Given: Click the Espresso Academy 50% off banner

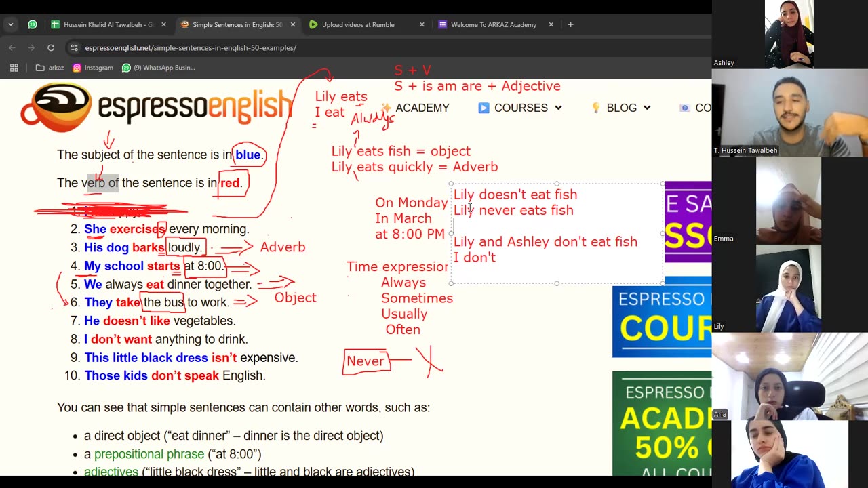Looking at the screenshot, I should click(662, 424).
